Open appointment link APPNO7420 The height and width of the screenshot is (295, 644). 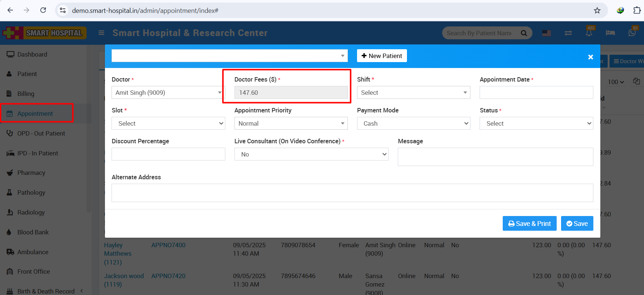click(x=168, y=276)
